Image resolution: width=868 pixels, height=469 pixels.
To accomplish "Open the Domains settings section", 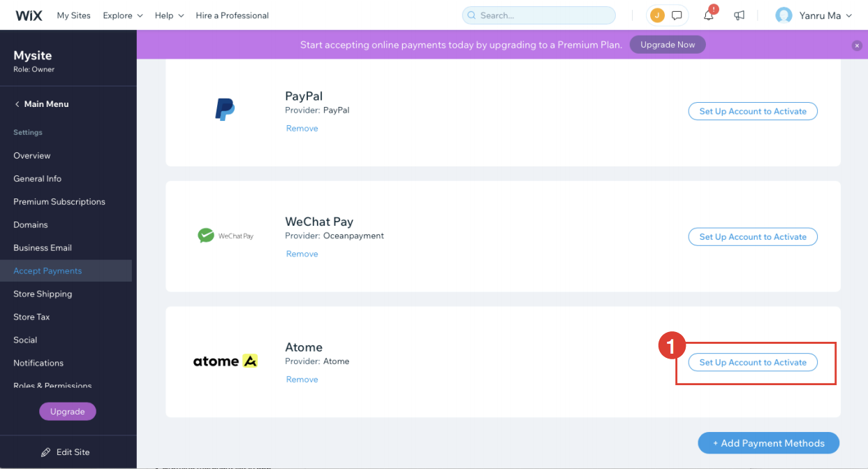I will pyautogui.click(x=30, y=224).
